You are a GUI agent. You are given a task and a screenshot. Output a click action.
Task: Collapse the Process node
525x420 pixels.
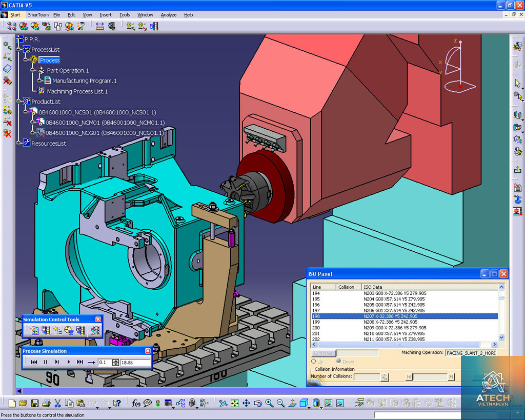click(26, 60)
